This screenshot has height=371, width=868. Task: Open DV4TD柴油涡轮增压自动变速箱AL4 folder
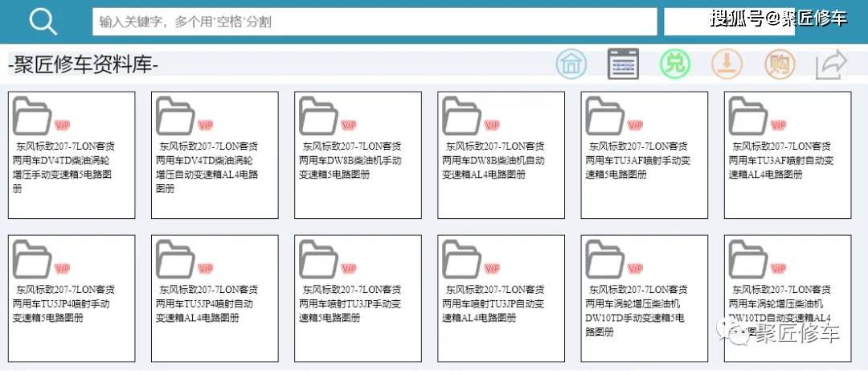215,155
